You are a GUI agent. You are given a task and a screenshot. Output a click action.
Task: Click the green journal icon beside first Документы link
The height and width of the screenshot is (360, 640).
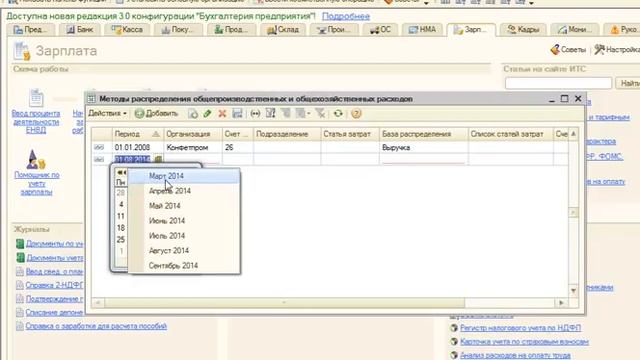click(20, 244)
